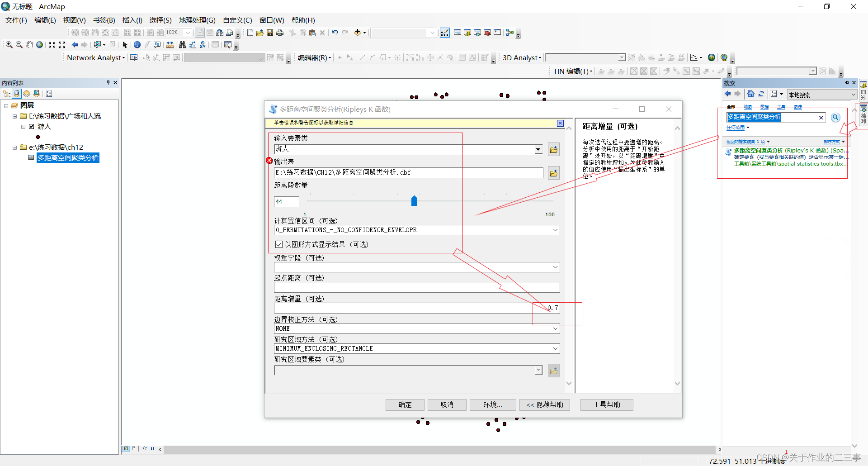Browse for output table location
Screen dimensions: 868x466
pyautogui.click(x=554, y=173)
